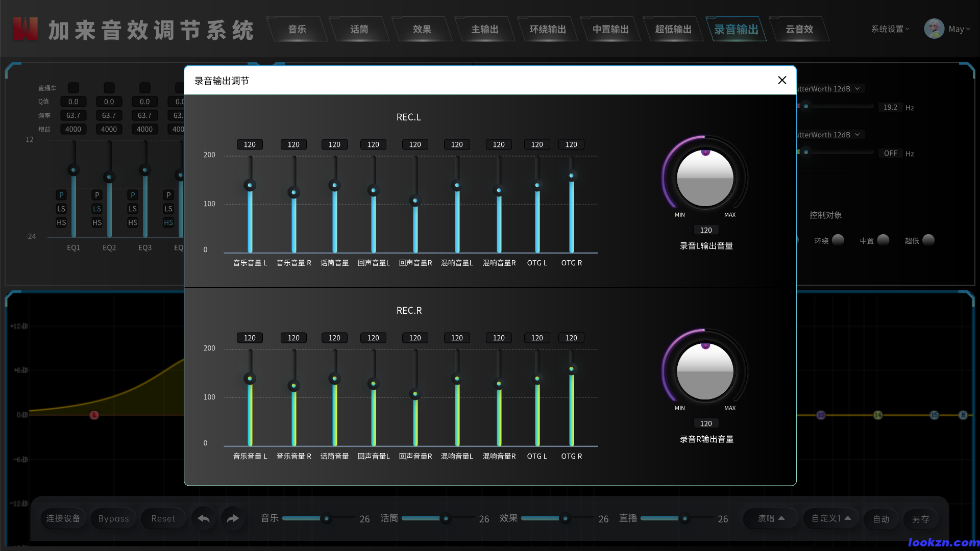Click the Bypass button
The image size is (980, 551).
click(x=113, y=518)
